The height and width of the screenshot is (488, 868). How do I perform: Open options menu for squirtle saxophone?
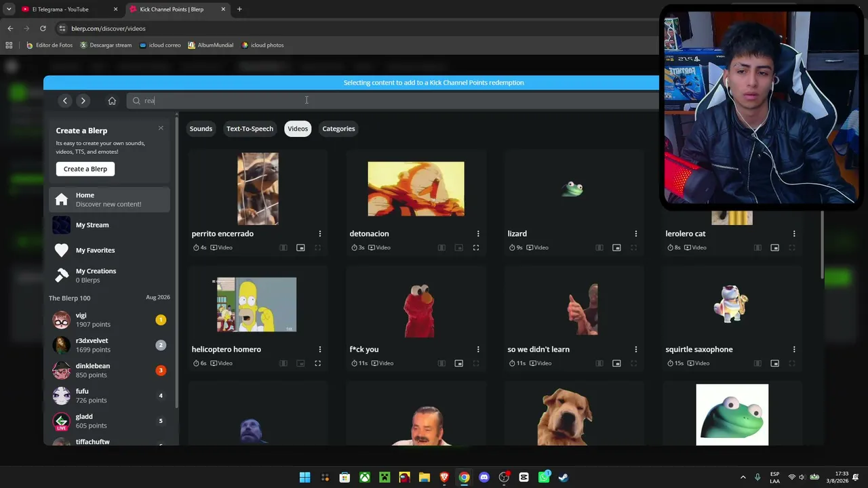pyautogui.click(x=794, y=350)
